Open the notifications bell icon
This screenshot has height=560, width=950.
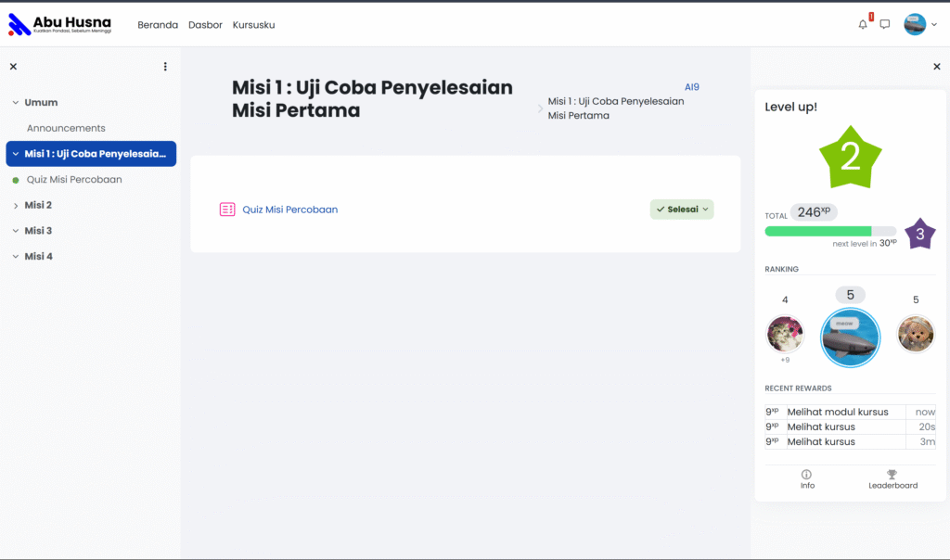863,25
